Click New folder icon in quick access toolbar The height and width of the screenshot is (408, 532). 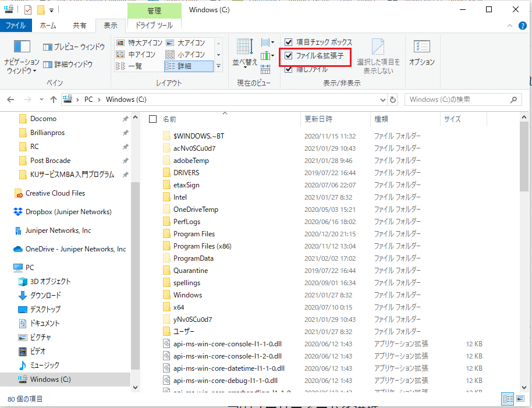coord(41,10)
